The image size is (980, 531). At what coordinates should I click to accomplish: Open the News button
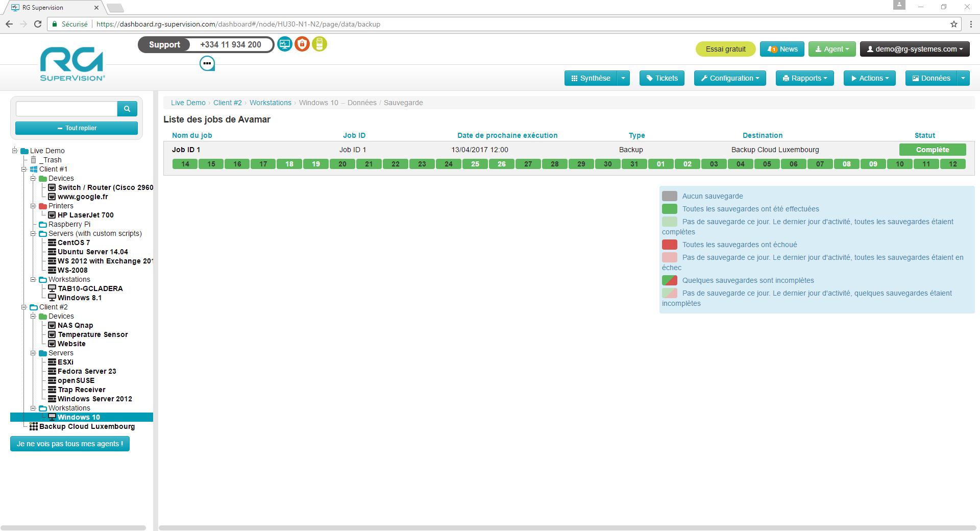[x=782, y=49]
